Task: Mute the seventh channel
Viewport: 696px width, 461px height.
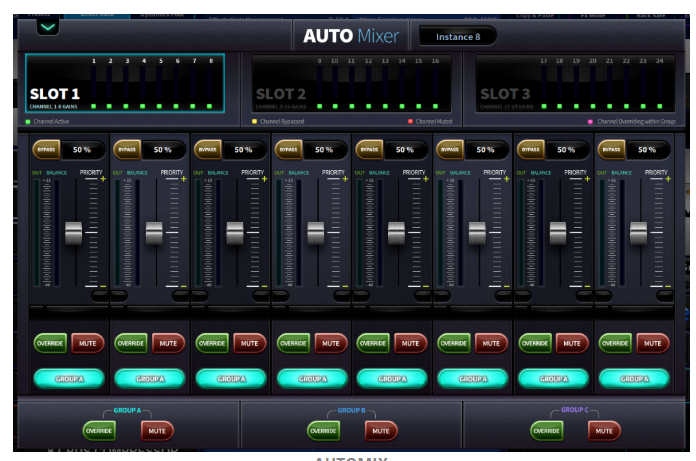Action: pos(572,343)
